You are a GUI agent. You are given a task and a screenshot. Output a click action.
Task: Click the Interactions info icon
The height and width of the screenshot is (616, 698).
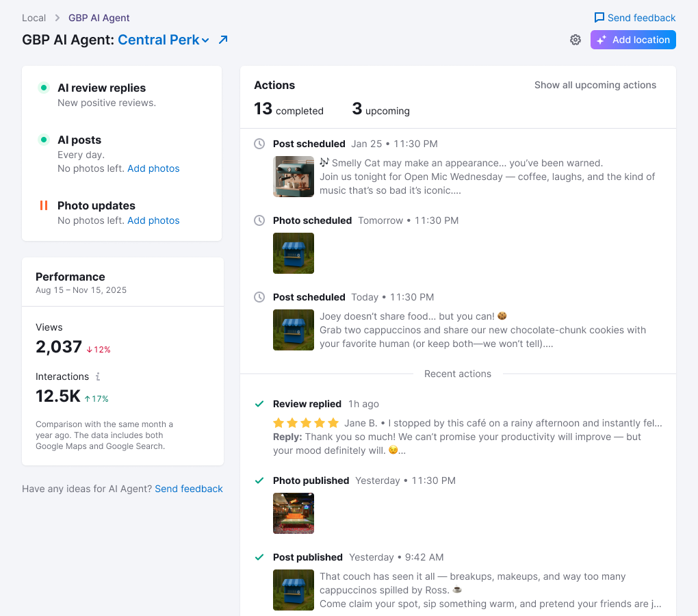click(98, 376)
